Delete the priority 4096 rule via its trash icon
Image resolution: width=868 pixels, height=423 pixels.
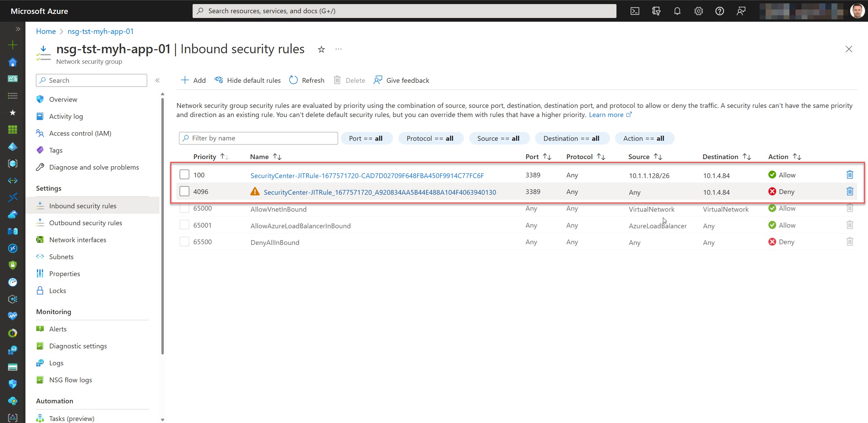coord(850,191)
